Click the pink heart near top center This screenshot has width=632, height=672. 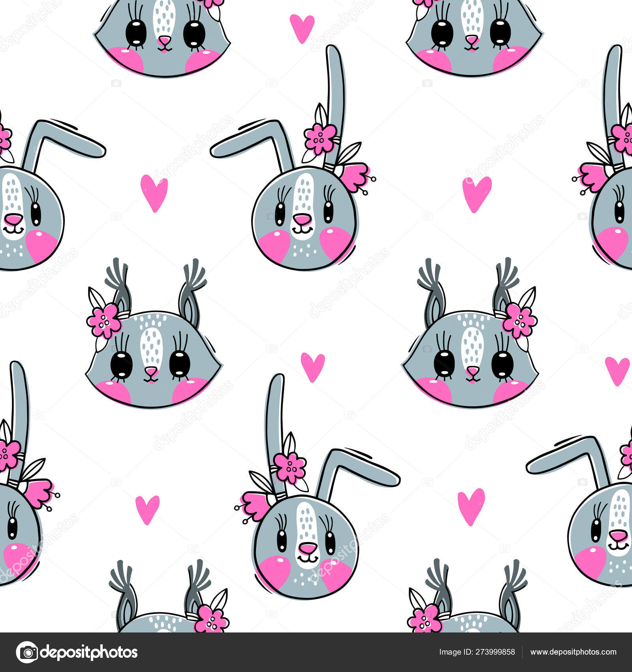[302, 28]
